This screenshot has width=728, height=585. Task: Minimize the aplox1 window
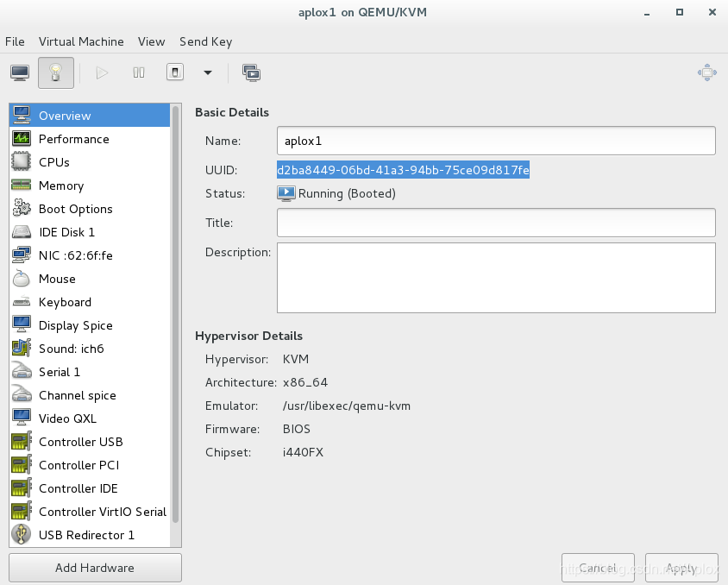647,13
